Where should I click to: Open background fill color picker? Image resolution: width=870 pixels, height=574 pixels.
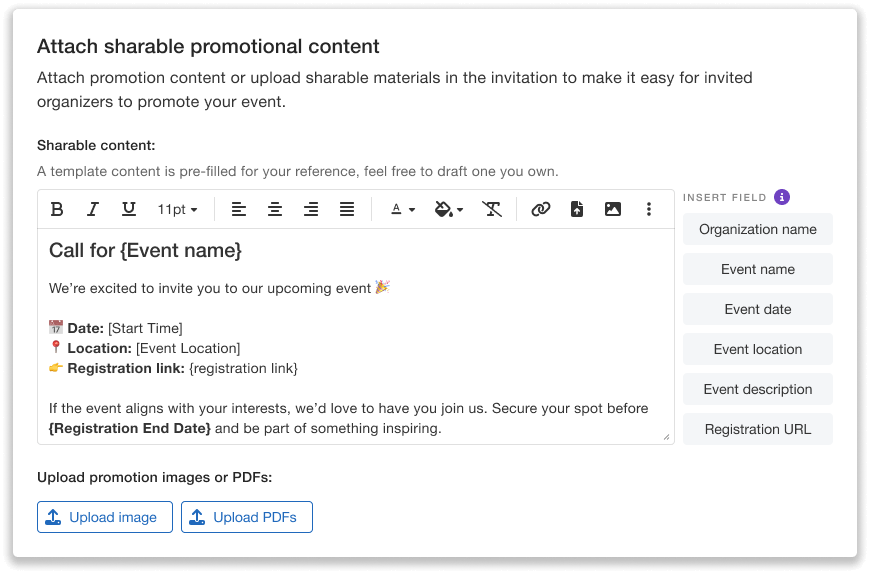pyautogui.click(x=448, y=209)
